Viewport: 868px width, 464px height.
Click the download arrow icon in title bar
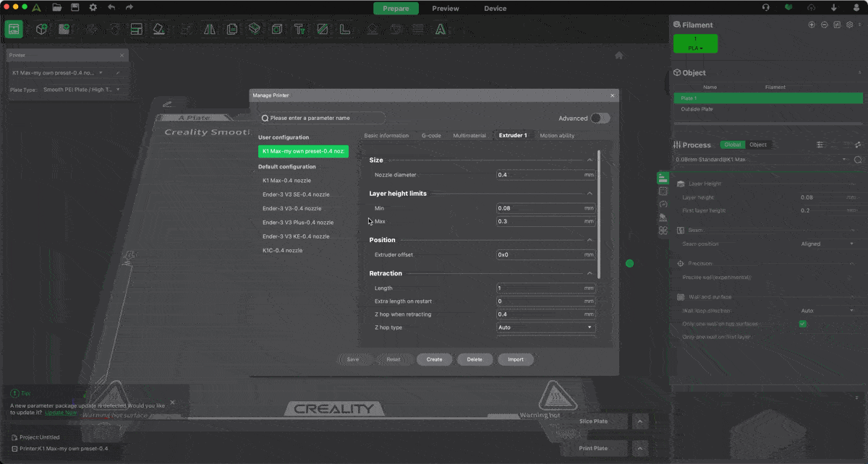[834, 7]
